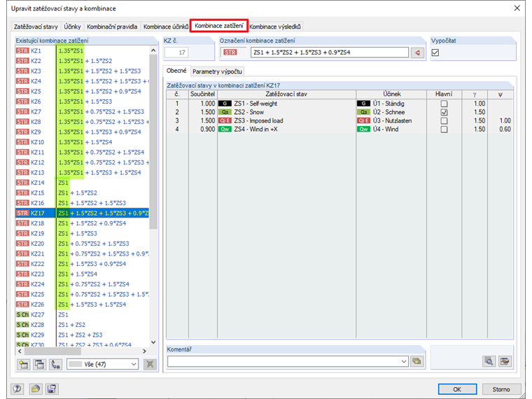Image resolution: width=532 pixels, height=399 pixels.
Task: Open the Vše (47) filter dropdown
Action: pos(102,365)
